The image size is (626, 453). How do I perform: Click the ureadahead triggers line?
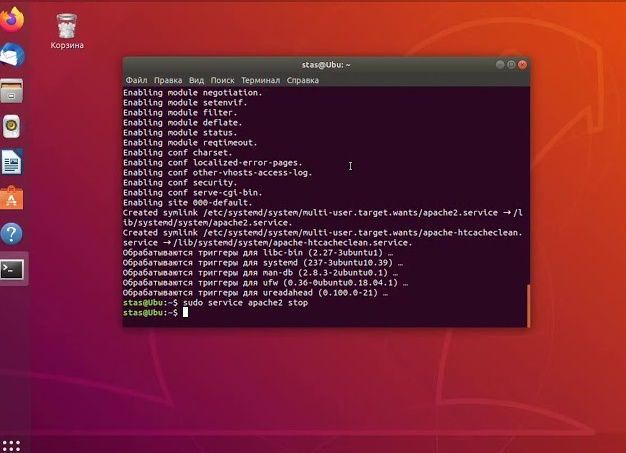255,293
